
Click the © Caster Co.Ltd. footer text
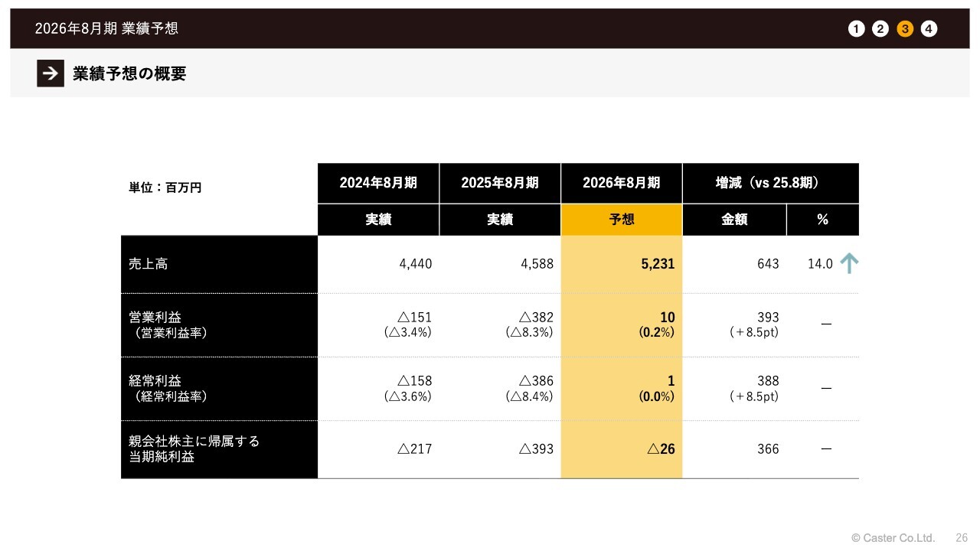pos(893,538)
